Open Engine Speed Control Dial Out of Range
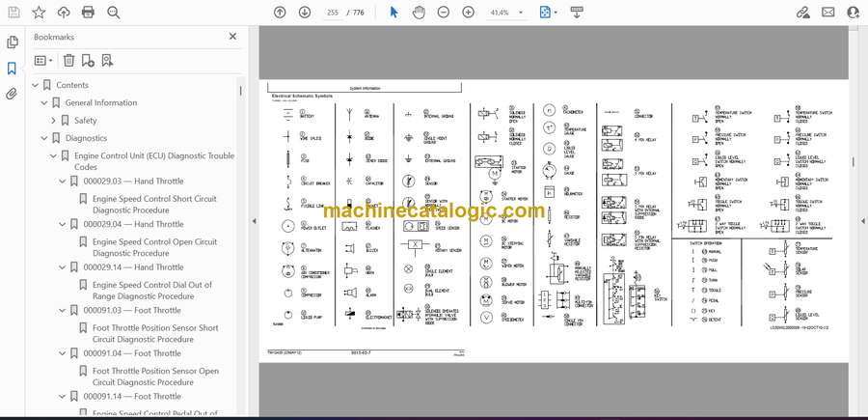The image size is (868, 420). pyautogui.click(x=152, y=291)
